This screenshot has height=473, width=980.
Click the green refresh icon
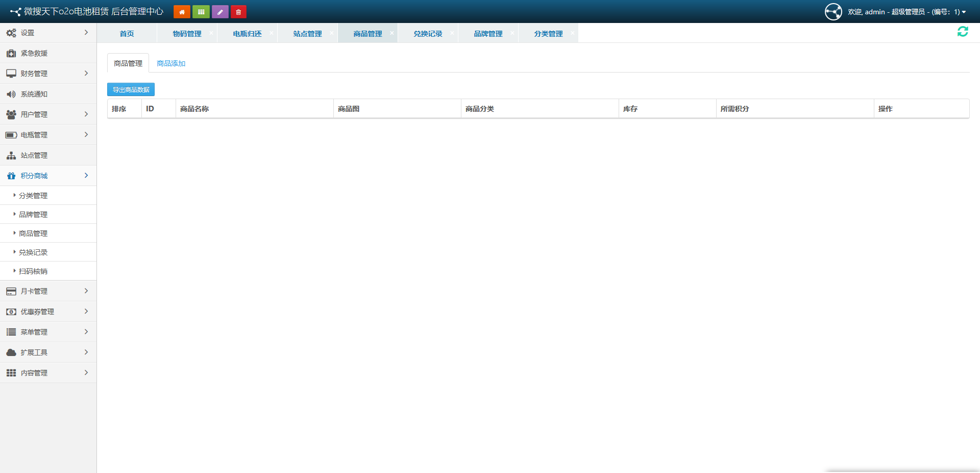point(963,32)
